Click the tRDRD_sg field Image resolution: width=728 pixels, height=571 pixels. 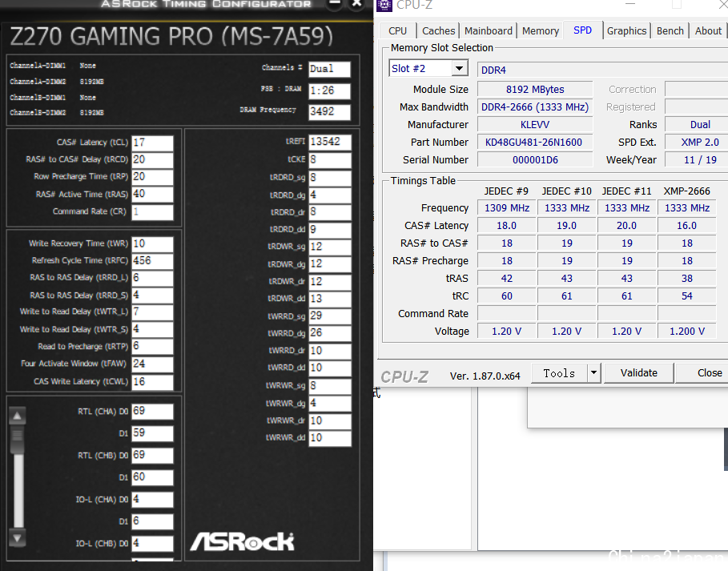[x=330, y=177]
